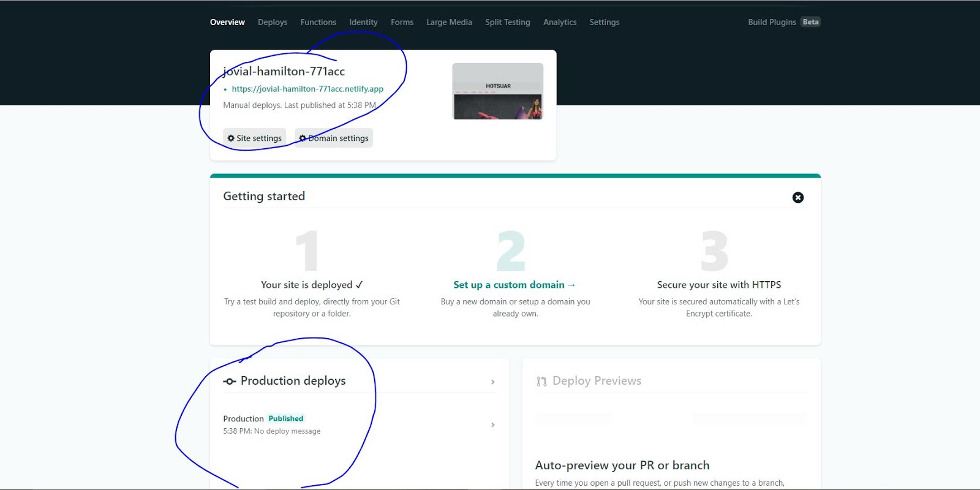980x490 pixels.
Task: Click the Deploy Previews pull request icon
Action: [541, 382]
